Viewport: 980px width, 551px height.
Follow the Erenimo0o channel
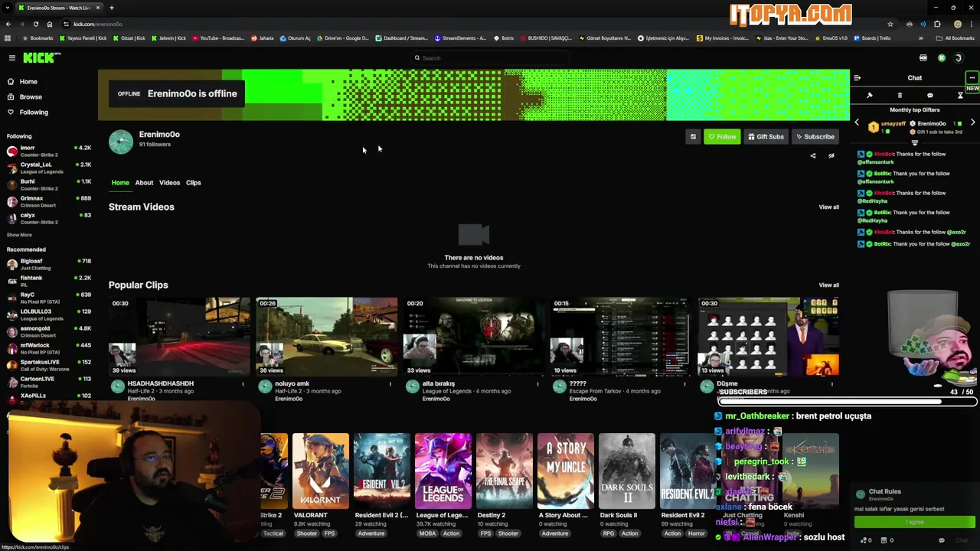tap(722, 137)
